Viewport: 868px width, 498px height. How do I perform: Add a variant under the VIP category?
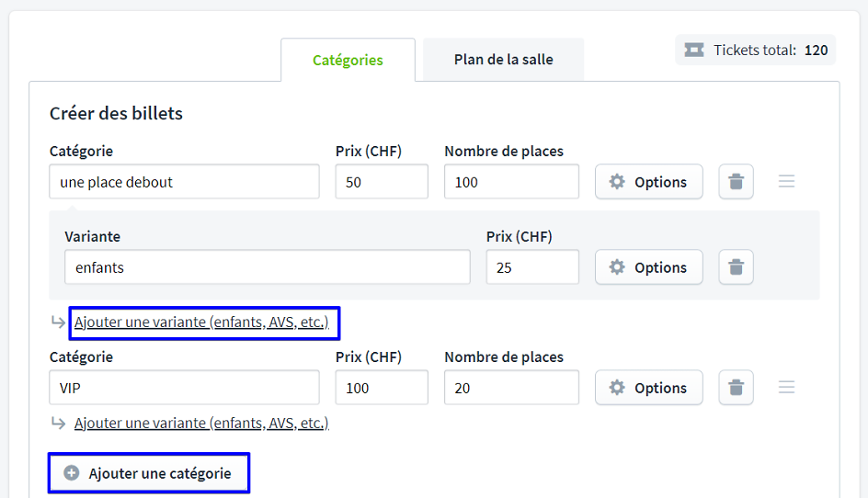pyautogui.click(x=201, y=423)
